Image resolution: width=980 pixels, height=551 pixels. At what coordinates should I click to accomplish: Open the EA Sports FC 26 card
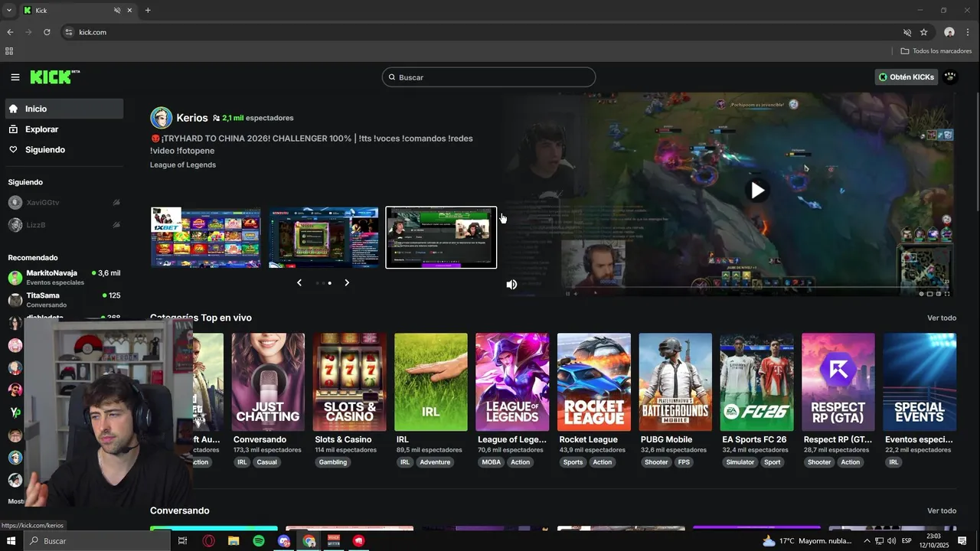756,382
